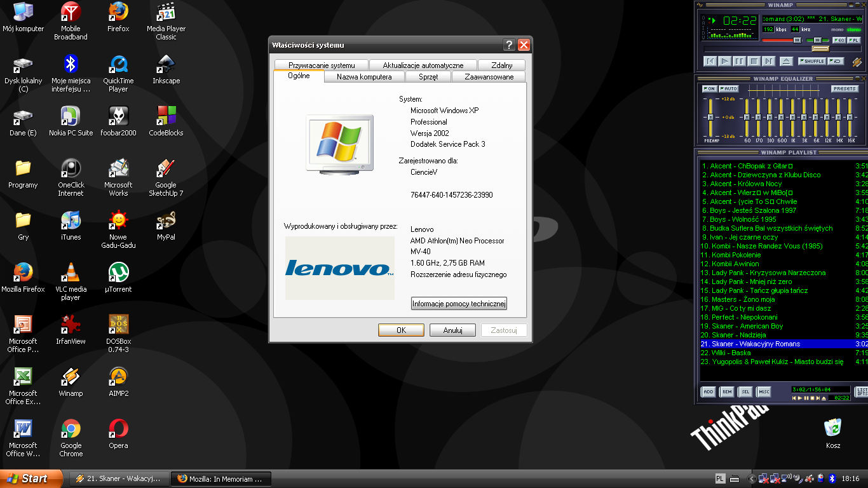Open Media Player Classic desktop icon
The image size is (868, 488).
[x=166, y=22]
